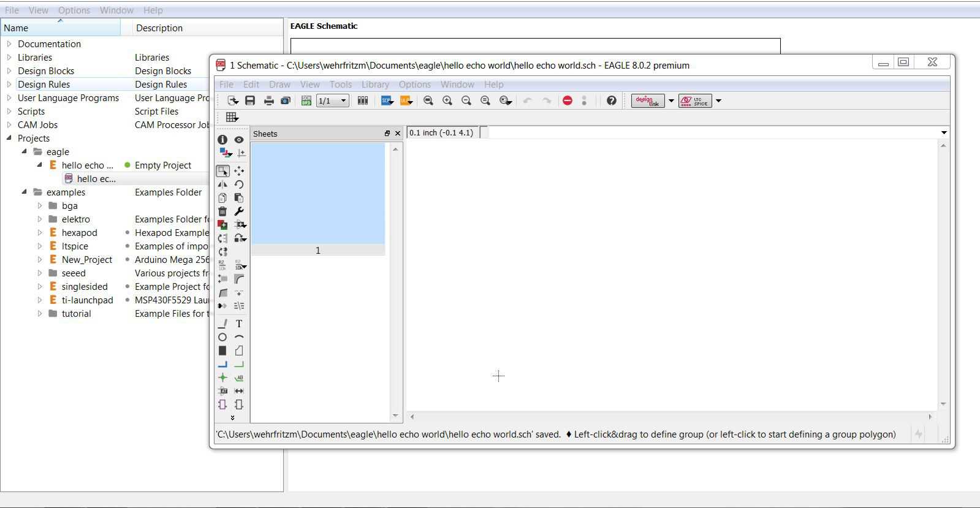
Task: Expand more tools chevron below tool palette
Action: tap(232, 417)
